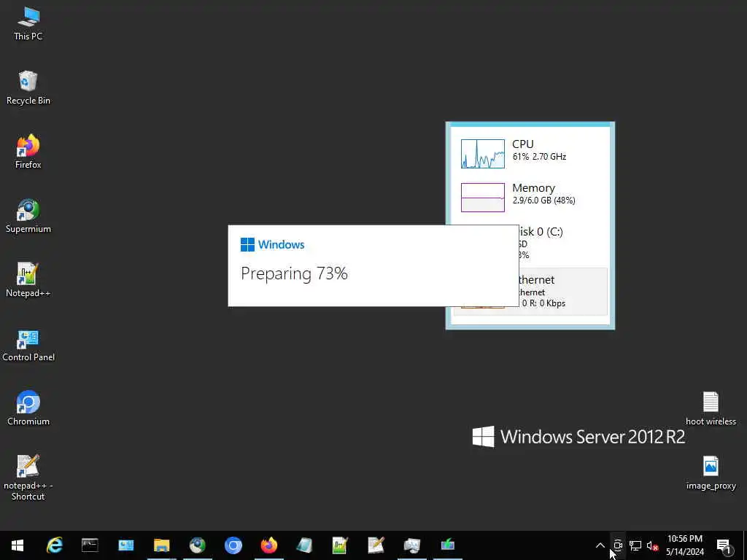Click the '2.9/6.0 GB (48%)' memory value
The image size is (747, 560).
click(x=543, y=200)
